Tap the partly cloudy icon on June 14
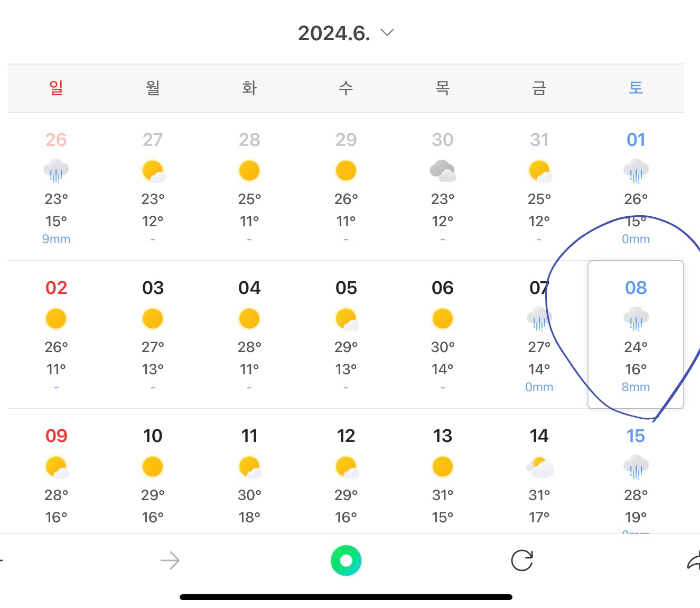 coord(539,467)
